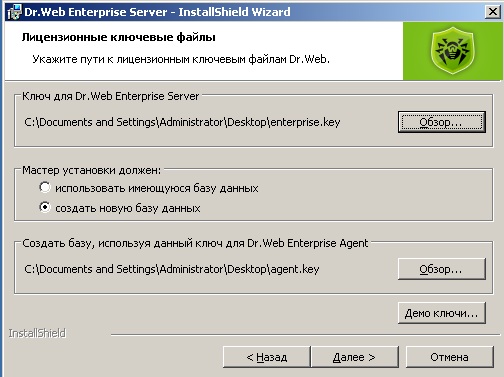This screenshot has height=377, width=504.
Task: Select "использовать имеющуюся базу данных" radio option
Action: tap(45, 188)
